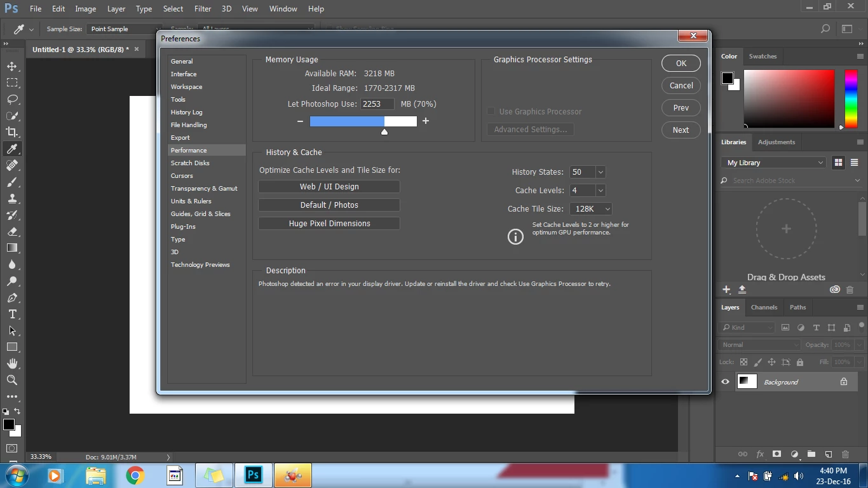Viewport: 868px width, 488px height.
Task: Select the Horizontal Type tool
Action: [12, 314]
